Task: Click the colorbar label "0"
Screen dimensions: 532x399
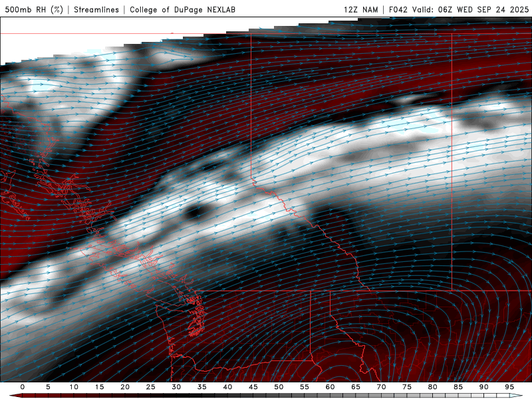Action: 23,387
